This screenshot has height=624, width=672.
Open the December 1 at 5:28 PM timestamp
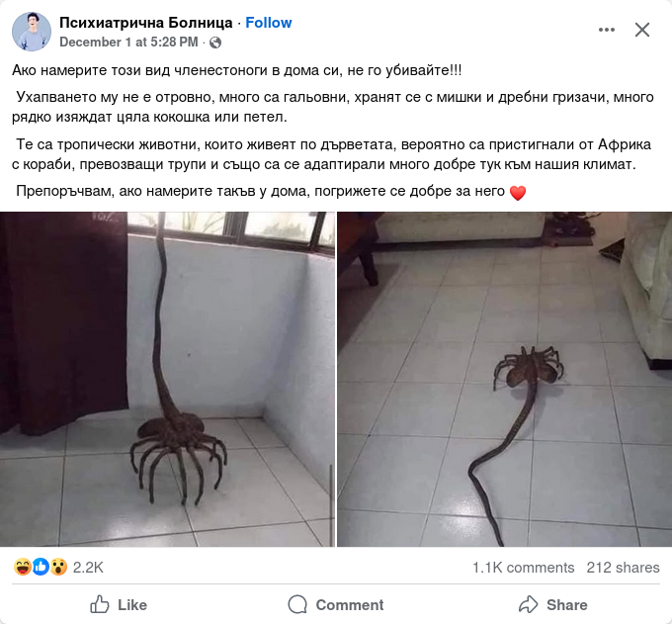pos(128,43)
